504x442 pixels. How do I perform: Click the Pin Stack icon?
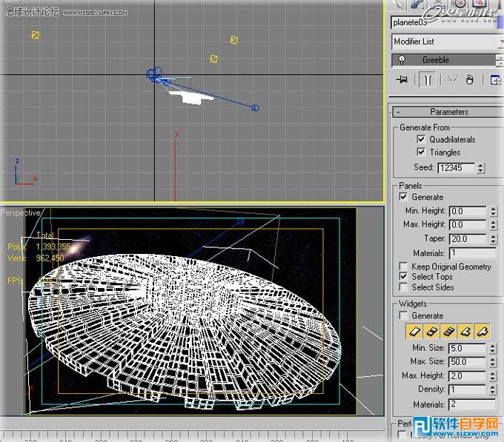[402, 79]
